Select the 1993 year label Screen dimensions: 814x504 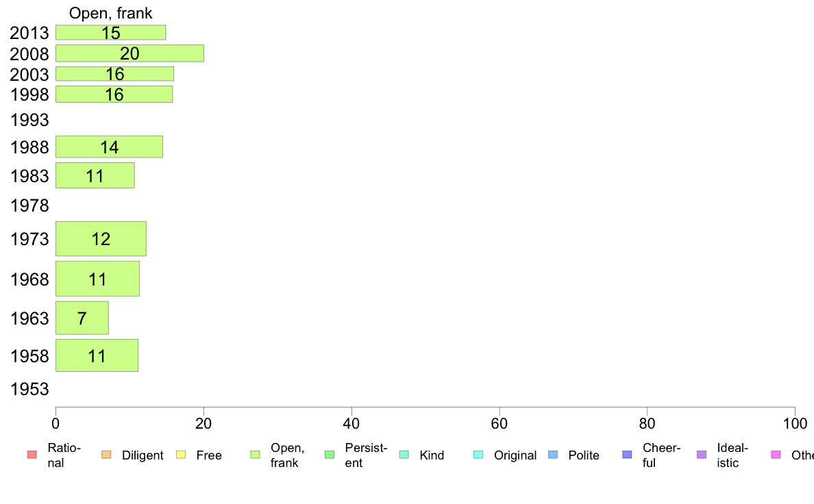[29, 120]
